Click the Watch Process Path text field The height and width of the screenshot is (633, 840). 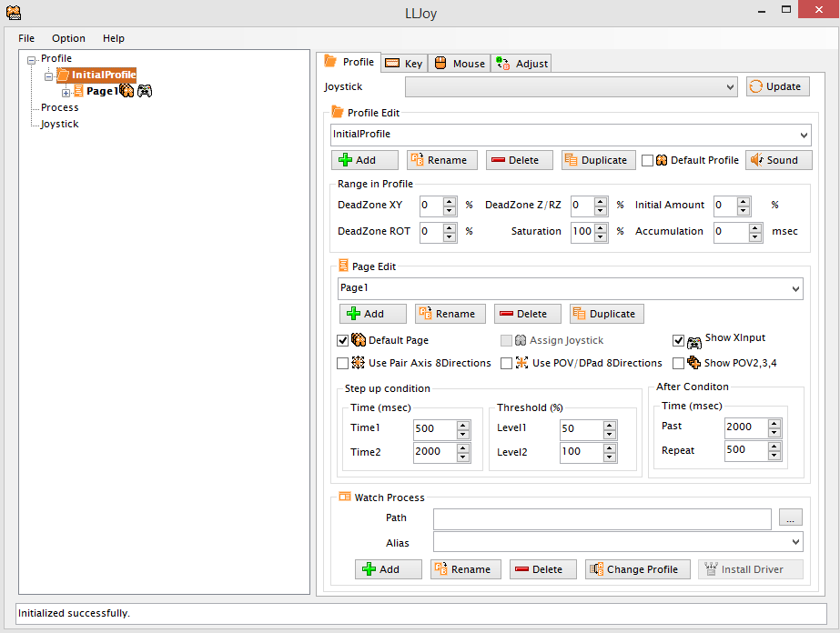[x=602, y=518]
